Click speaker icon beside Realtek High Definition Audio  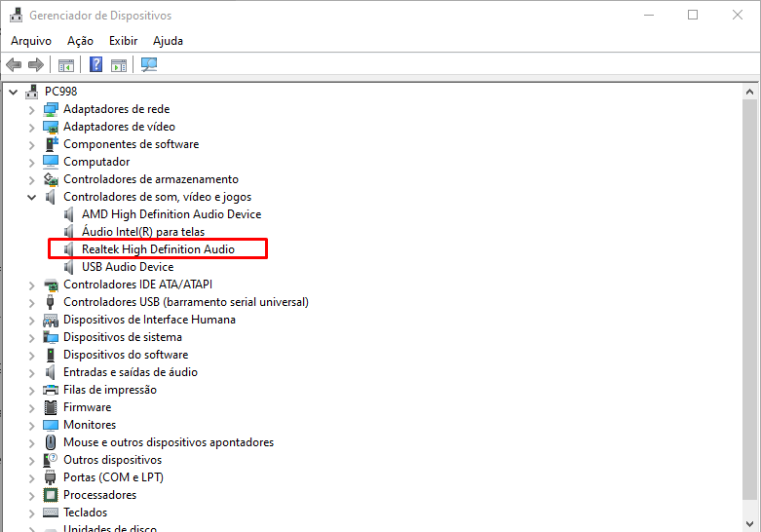69,249
